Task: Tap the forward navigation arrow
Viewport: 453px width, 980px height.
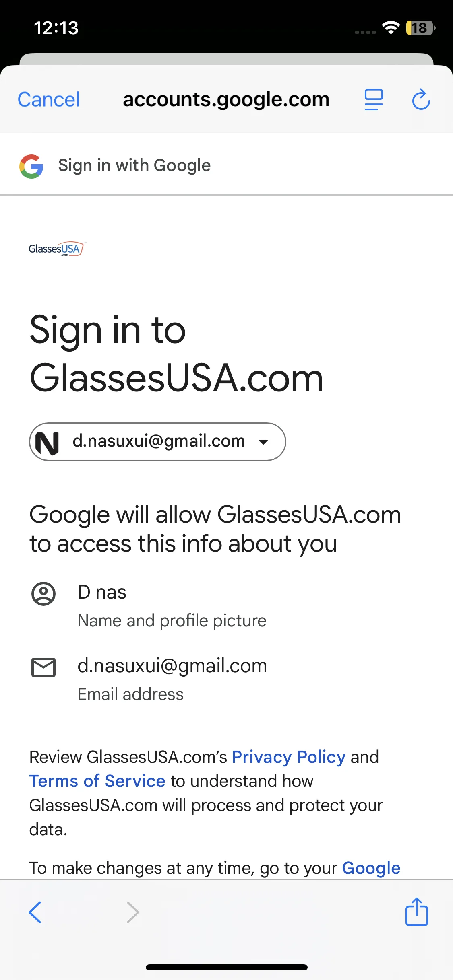Action: (132, 912)
